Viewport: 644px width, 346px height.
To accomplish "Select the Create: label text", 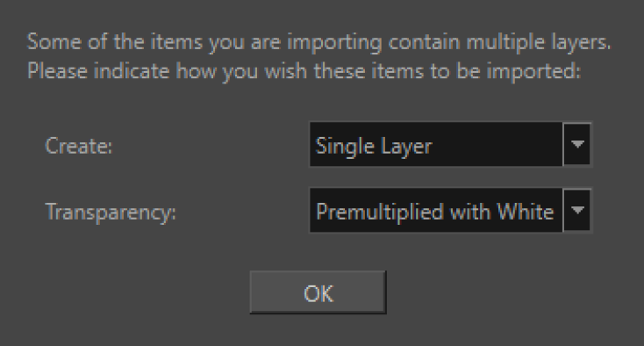I will pos(78,146).
